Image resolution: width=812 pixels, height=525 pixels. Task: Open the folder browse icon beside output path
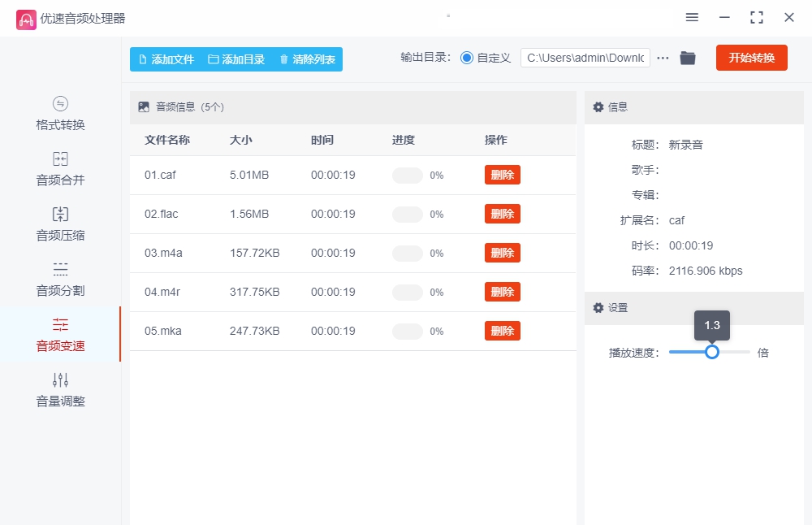[688, 58]
